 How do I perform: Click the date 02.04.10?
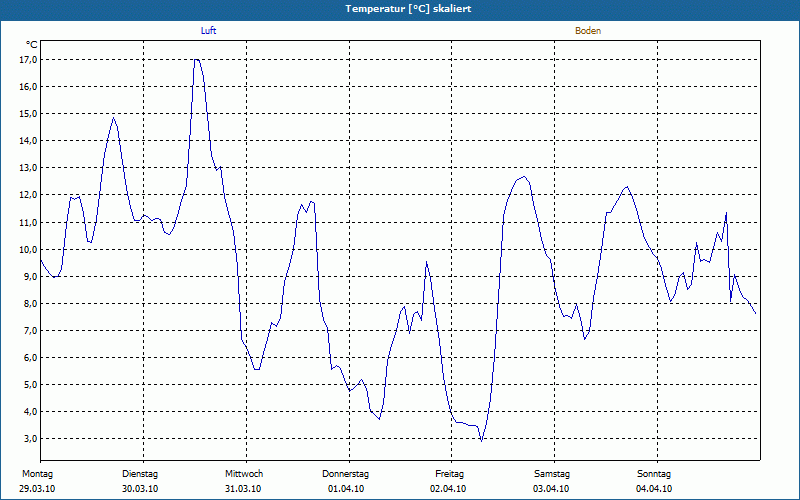click(x=448, y=489)
